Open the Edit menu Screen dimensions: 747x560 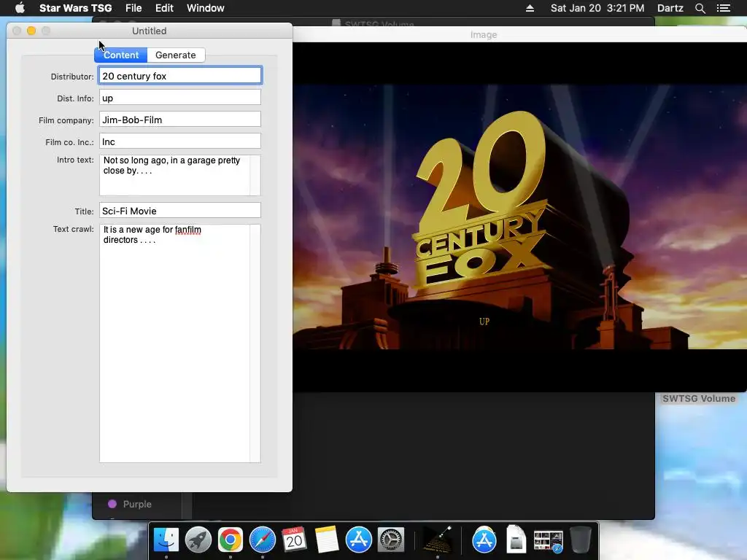(164, 8)
